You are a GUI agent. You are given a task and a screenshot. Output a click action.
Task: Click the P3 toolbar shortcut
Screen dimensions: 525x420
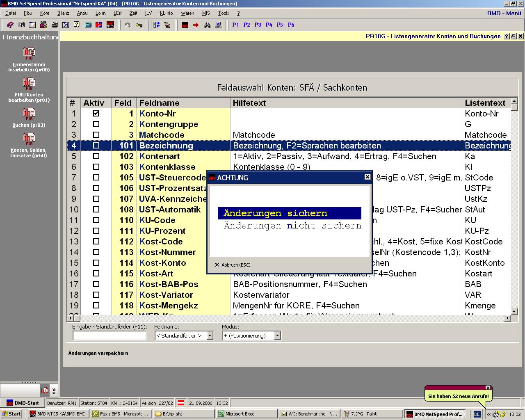coord(258,25)
